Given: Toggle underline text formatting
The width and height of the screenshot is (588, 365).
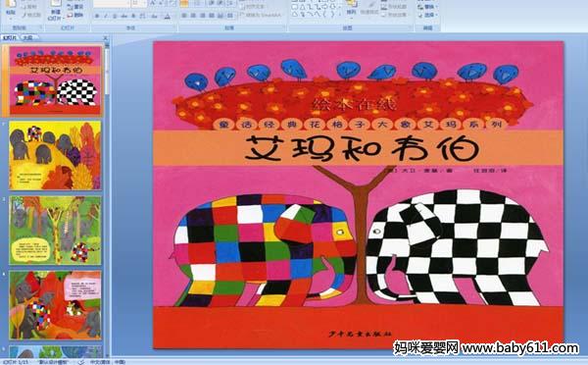Looking at the screenshot, I should 115,16.
